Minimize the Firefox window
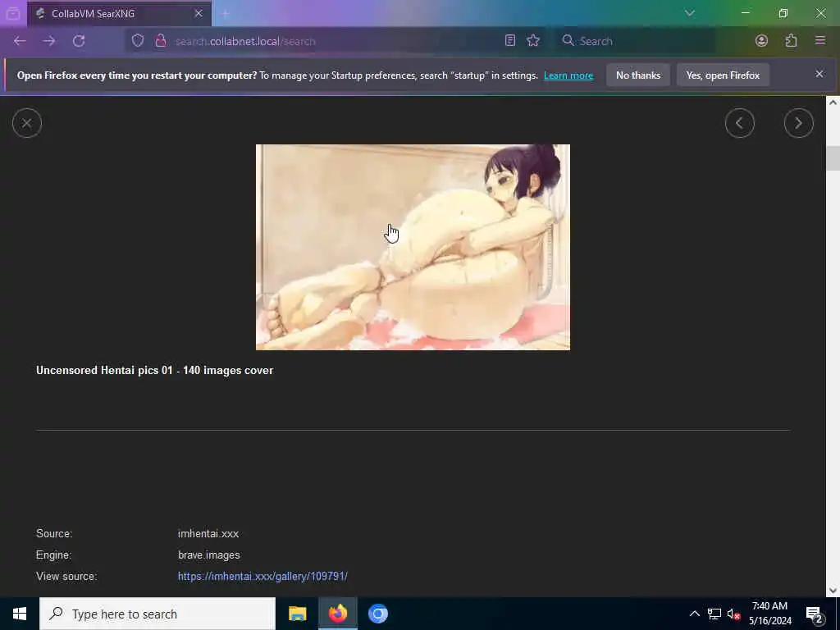840x630 pixels. pyautogui.click(x=745, y=13)
